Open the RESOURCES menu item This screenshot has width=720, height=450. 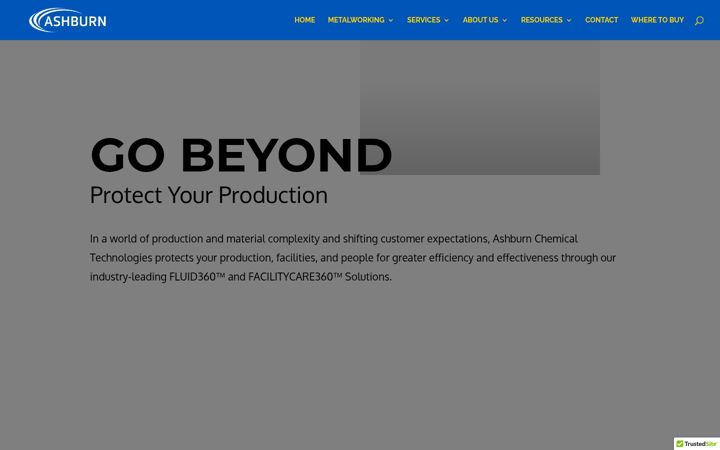pos(541,20)
